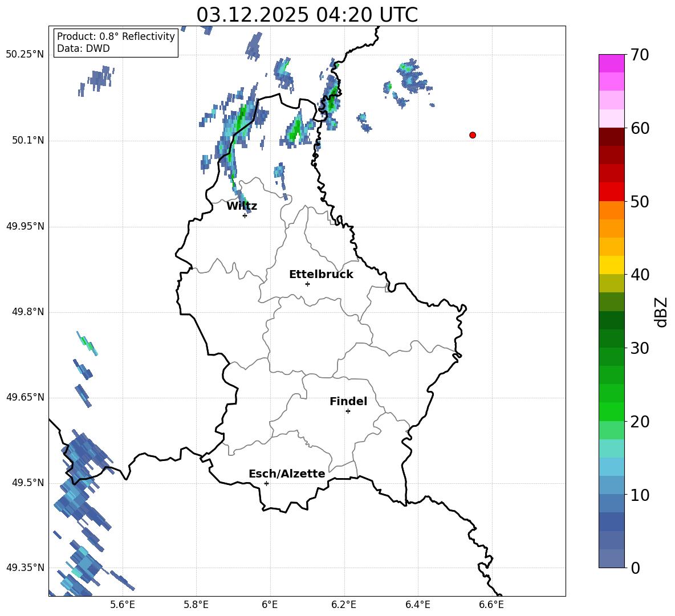Select the Ettelbruck city label
The height and width of the screenshot is (616, 675).
tap(321, 275)
